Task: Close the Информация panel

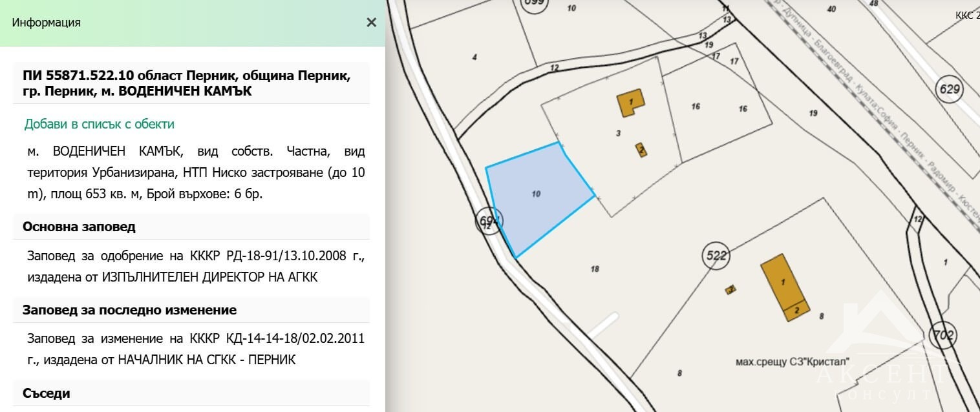Action: (x=370, y=23)
